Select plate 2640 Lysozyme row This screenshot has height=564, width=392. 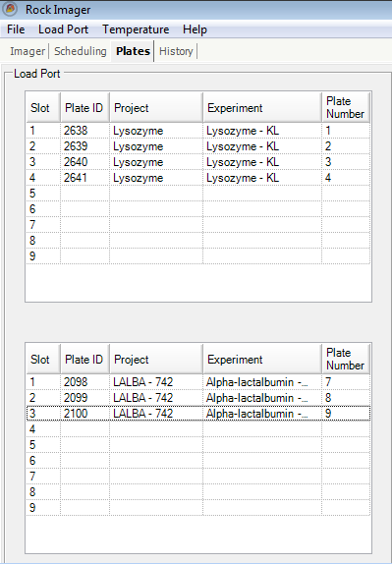(x=198, y=162)
